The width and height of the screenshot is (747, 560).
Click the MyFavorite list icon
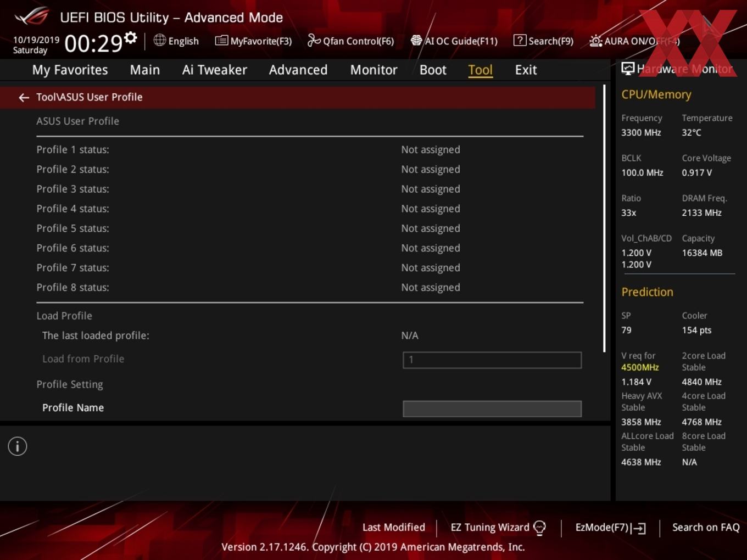point(221,41)
